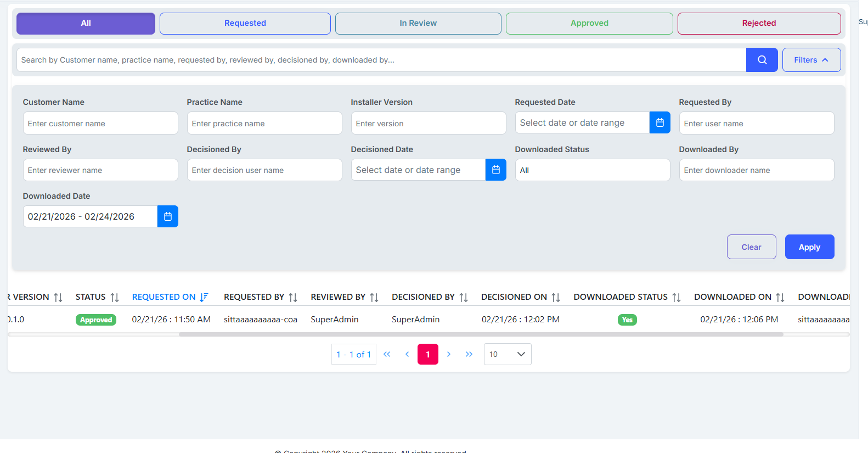868x453 pixels.
Task: Click the magnifier search button
Action: [x=762, y=60]
